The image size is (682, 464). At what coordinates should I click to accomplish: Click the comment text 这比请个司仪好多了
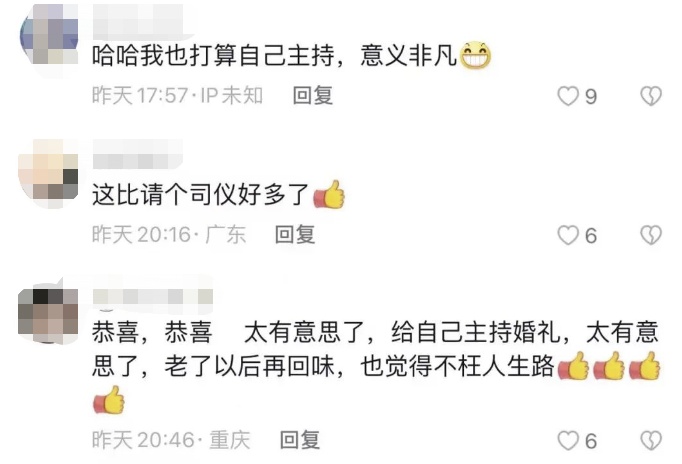coord(201,195)
